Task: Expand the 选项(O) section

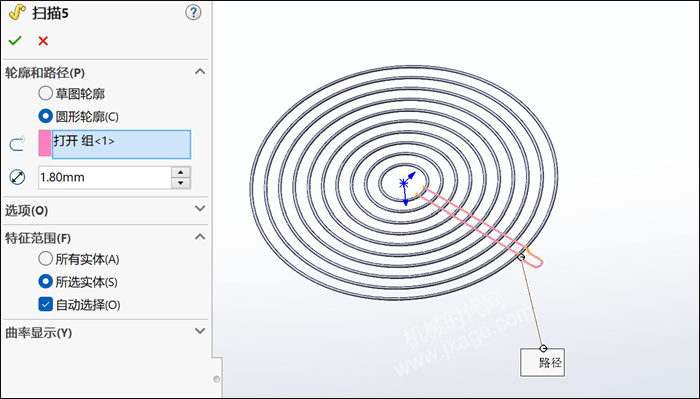Action: tap(200, 208)
